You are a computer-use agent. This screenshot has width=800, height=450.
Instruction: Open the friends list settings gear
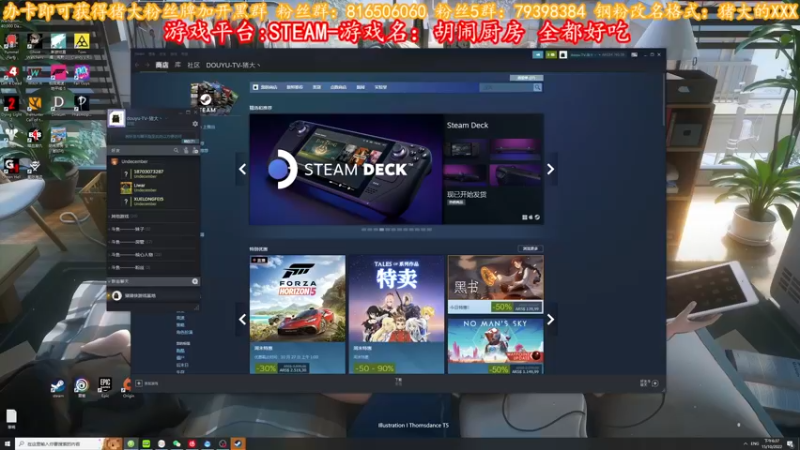[195, 123]
